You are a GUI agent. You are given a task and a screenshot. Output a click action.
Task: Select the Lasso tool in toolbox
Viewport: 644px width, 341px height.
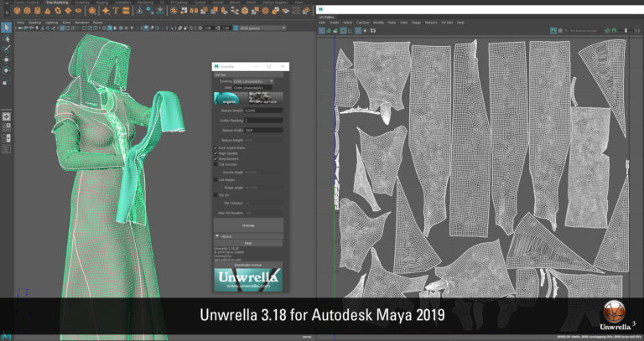[x=6, y=39]
